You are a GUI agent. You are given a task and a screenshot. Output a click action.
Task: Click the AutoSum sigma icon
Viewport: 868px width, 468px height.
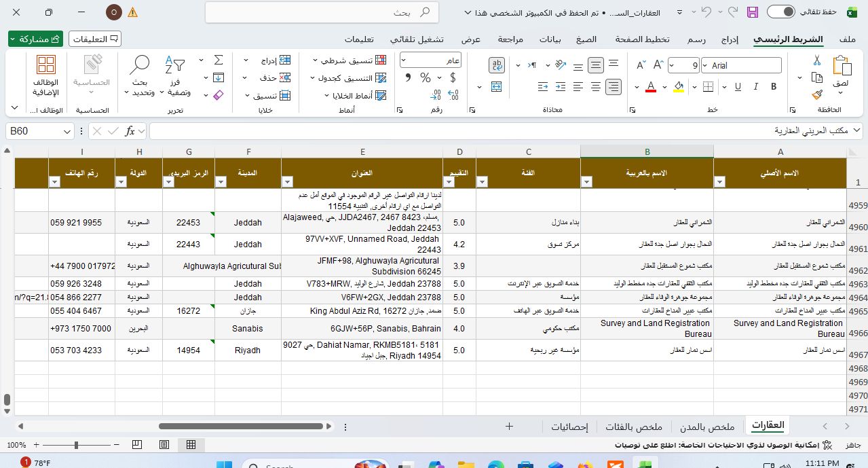coord(219,60)
